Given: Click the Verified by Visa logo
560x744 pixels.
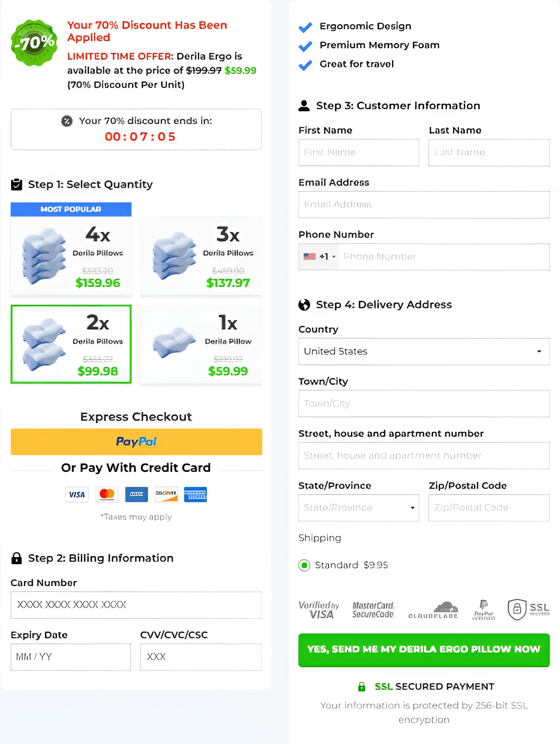Looking at the screenshot, I should (x=319, y=610).
